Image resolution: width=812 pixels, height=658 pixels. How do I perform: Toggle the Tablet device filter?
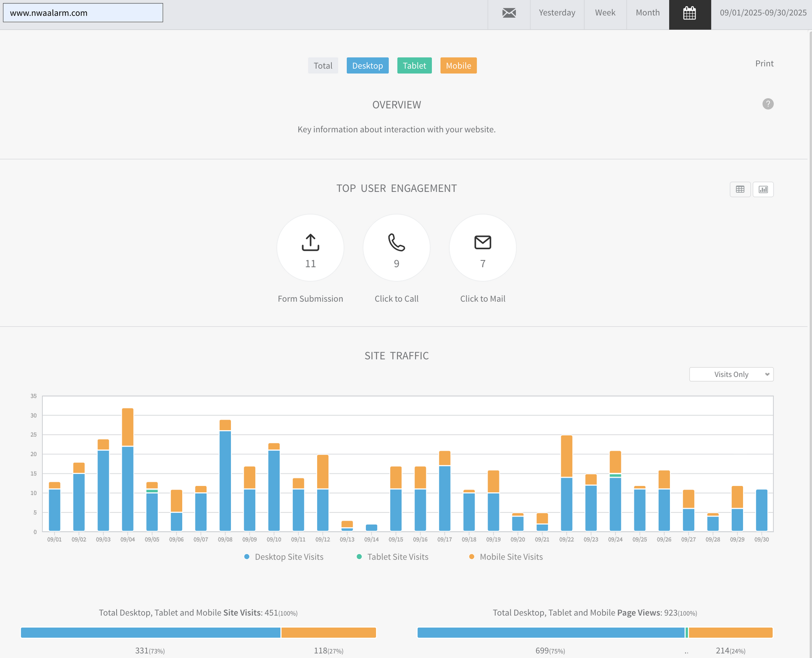414,66
